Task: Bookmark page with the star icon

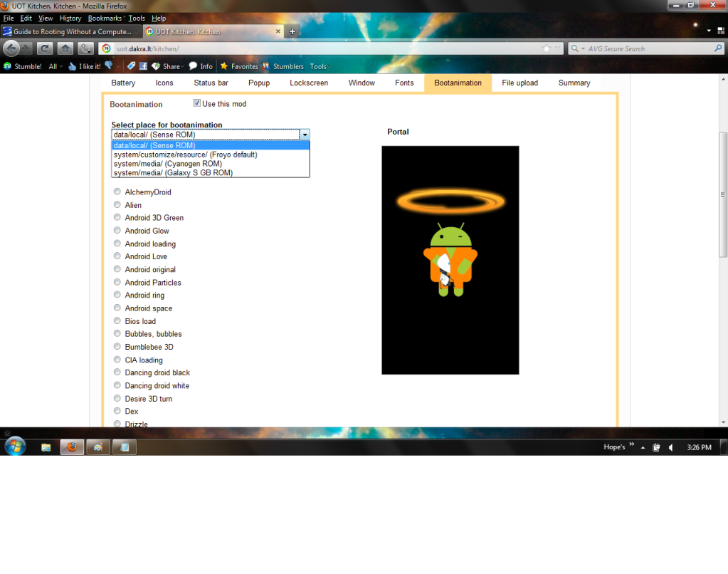Action: [547, 48]
